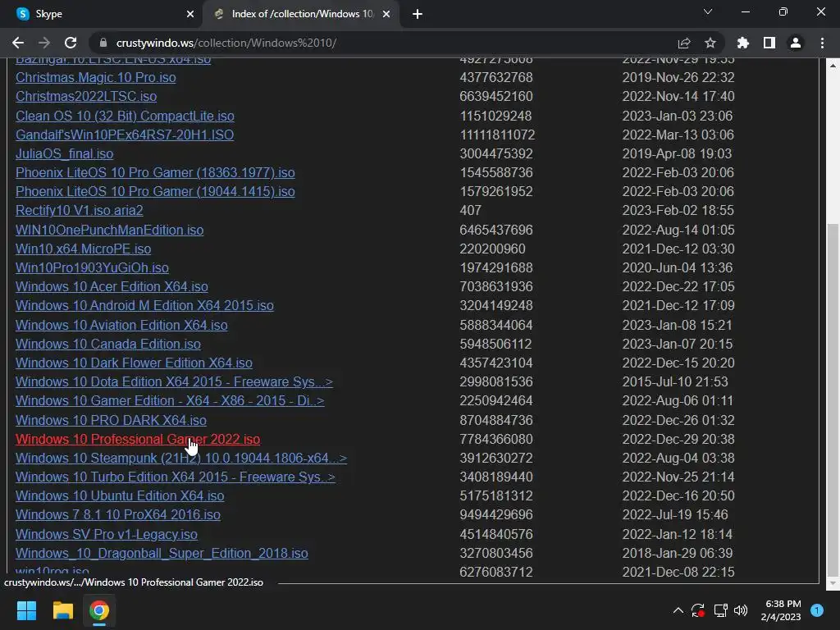This screenshot has height=630, width=840.
Task: View site security lock info
Action: (103, 43)
